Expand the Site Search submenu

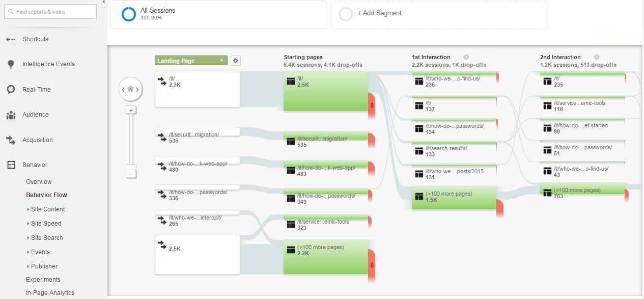click(47, 238)
